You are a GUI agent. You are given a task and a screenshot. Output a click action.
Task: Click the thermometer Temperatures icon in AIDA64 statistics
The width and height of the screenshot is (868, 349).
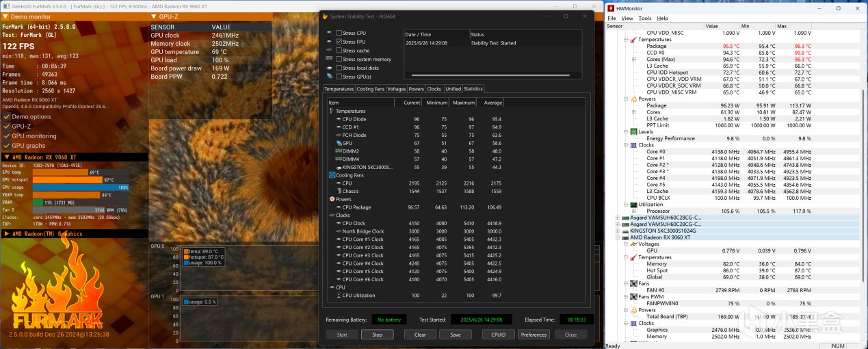332,111
